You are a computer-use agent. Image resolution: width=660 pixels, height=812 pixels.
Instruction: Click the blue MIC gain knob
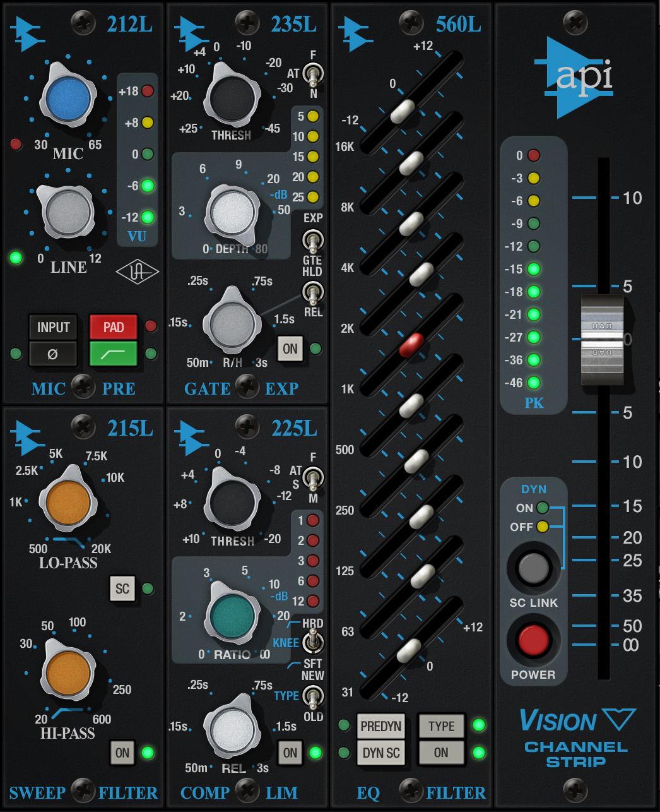(x=68, y=99)
